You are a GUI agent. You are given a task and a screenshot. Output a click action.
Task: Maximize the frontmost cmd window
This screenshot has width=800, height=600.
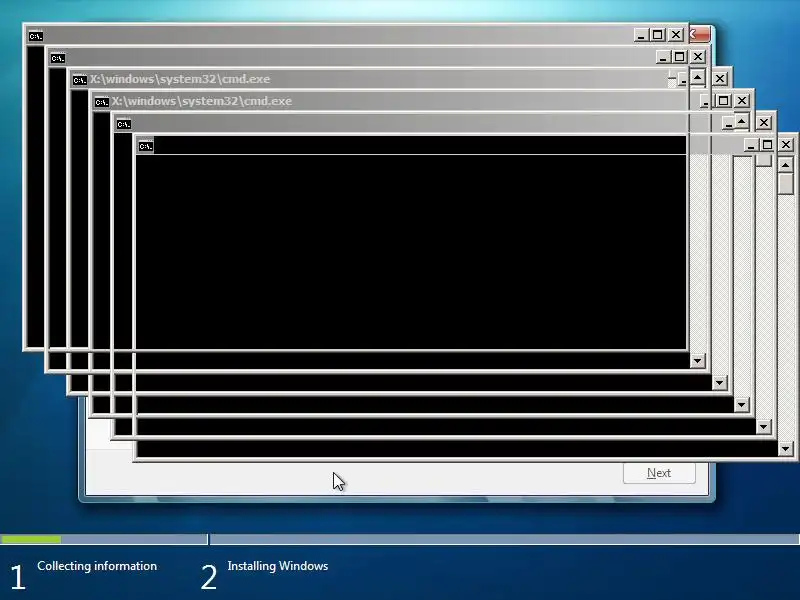[767, 145]
